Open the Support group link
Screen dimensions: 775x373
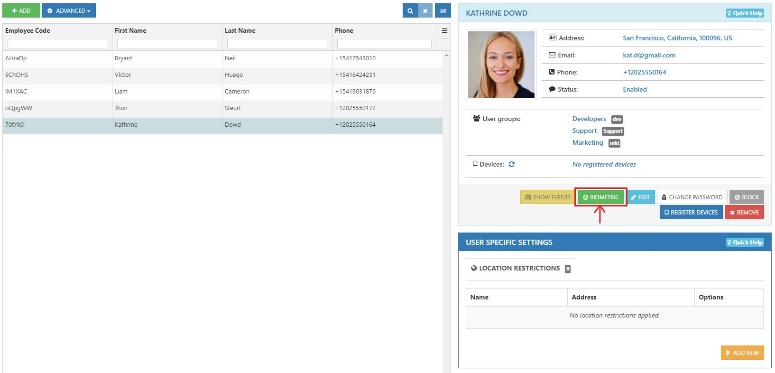pyautogui.click(x=585, y=131)
